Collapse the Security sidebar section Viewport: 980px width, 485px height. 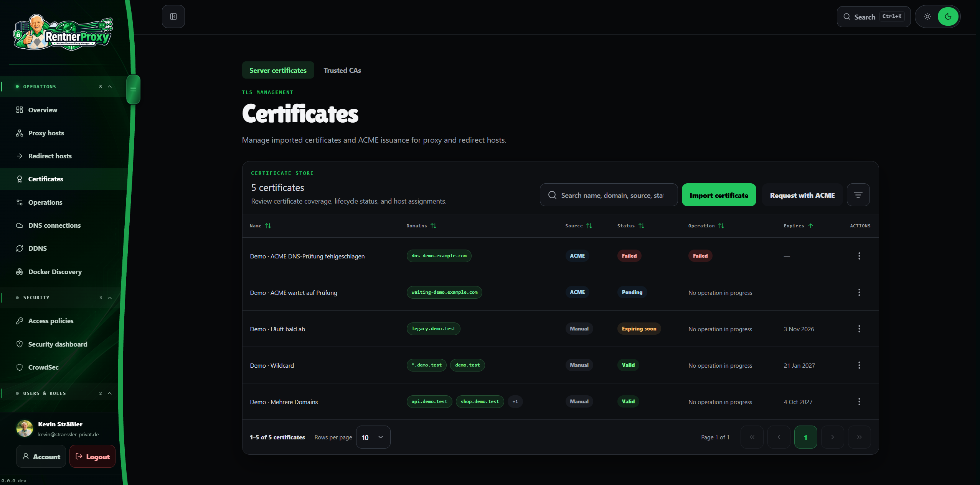pos(110,298)
